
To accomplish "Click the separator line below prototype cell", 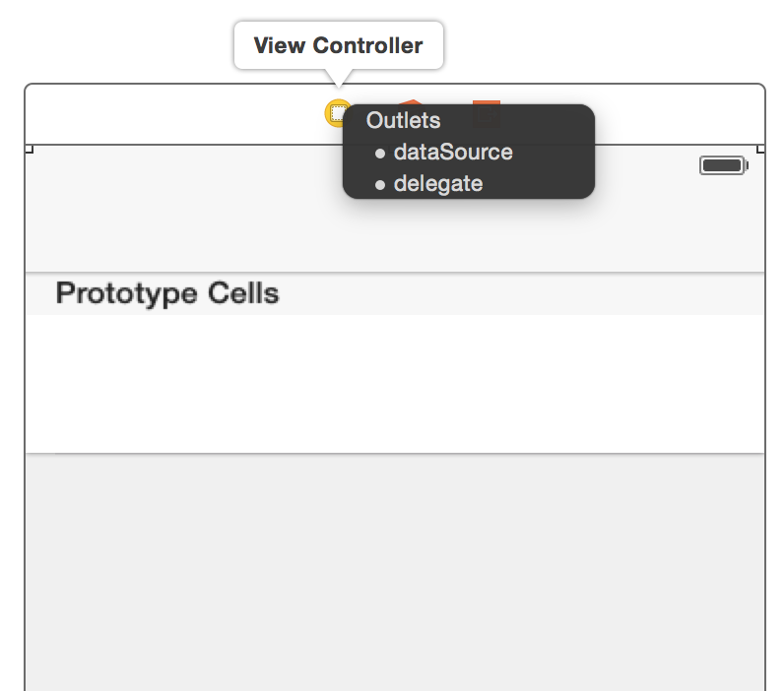I will [395, 454].
